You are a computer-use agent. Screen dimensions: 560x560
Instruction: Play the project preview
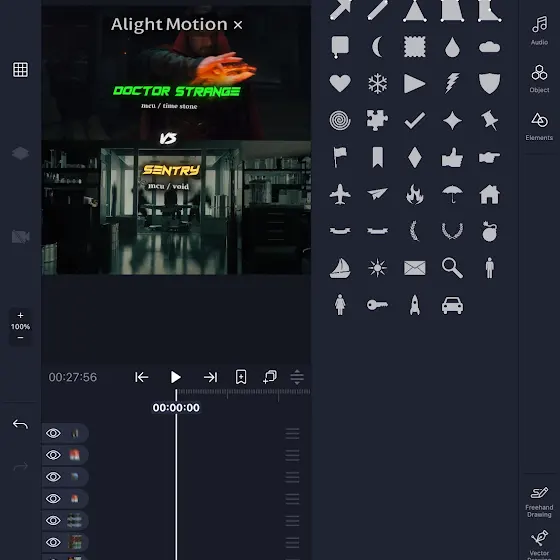(175, 377)
